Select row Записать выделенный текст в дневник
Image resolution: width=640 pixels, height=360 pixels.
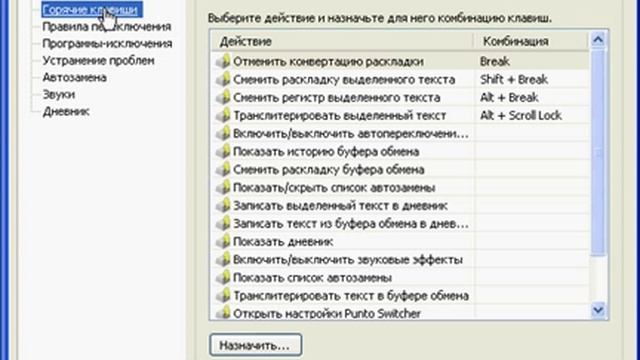[400, 206]
